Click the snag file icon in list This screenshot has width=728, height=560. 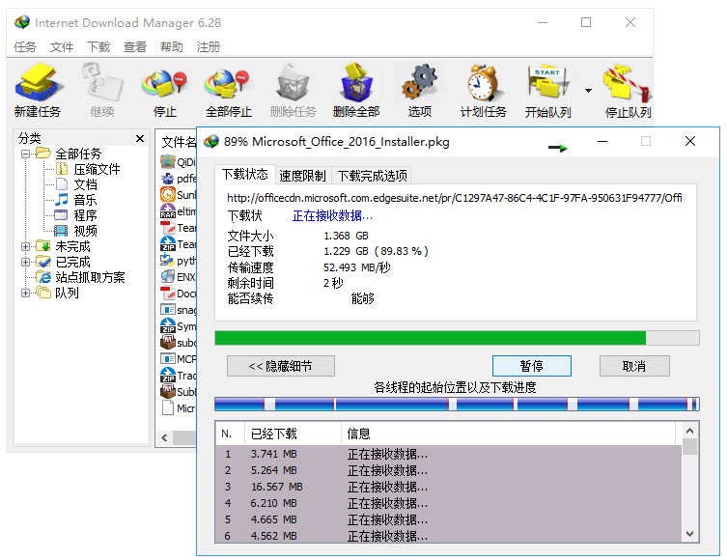[168, 310]
